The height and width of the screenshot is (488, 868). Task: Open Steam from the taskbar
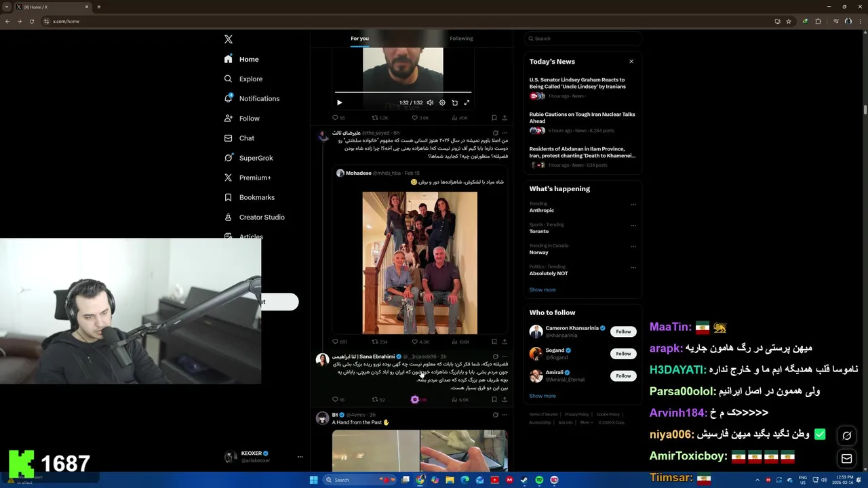[524, 480]
